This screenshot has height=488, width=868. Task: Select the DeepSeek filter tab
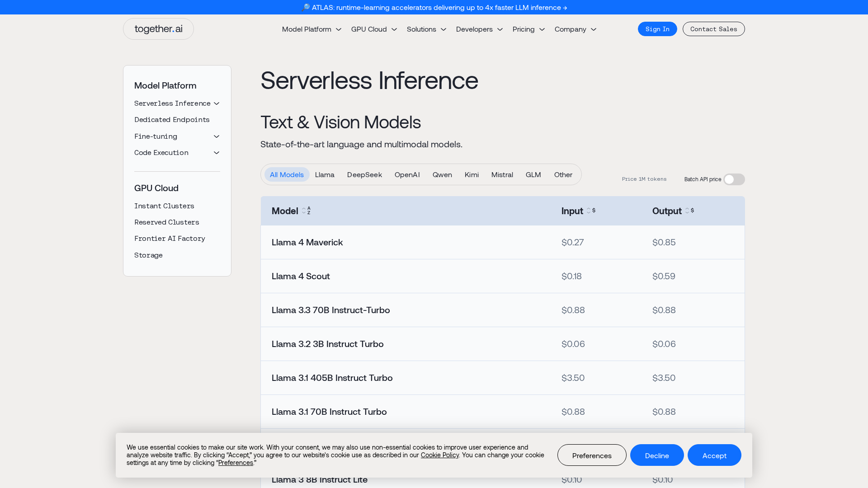click(x=364, y=175)
